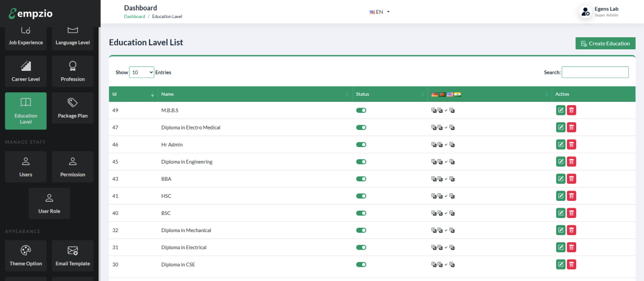Open Users under Manage Staff

[x=26, y=167]
